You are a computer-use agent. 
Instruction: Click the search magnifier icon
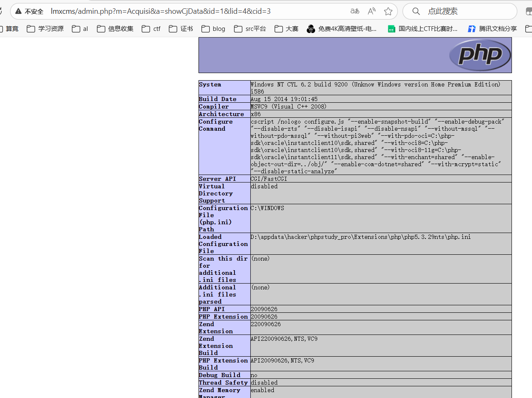[416, 11]
